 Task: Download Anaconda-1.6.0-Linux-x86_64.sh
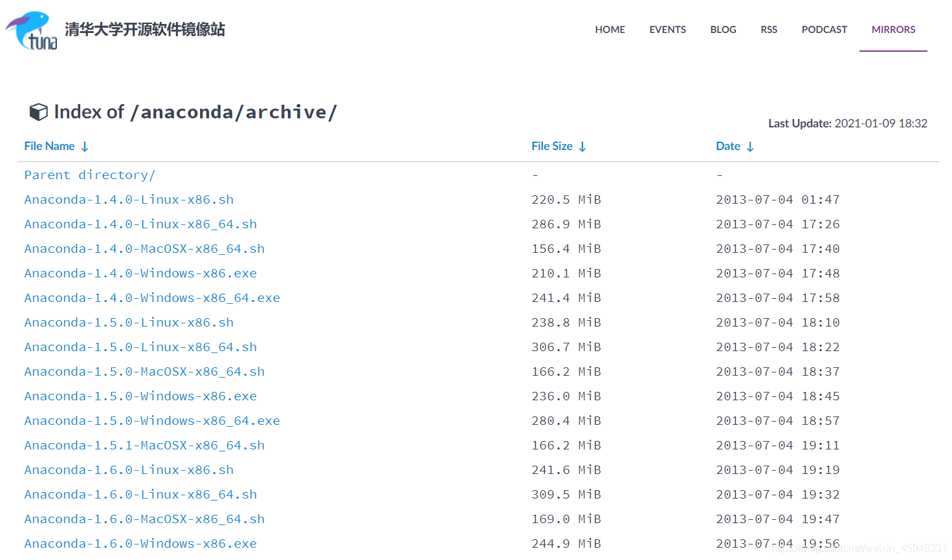pyautogui.click(x=140, y=495)
